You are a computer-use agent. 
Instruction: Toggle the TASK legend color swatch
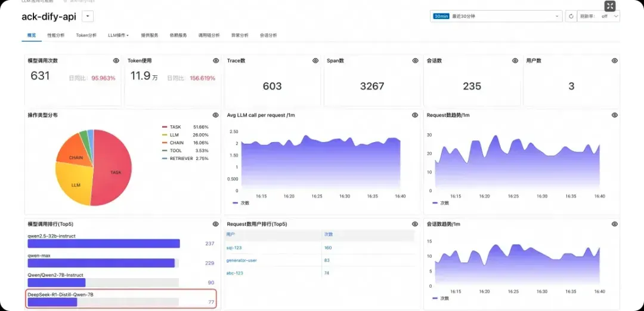coord(165,127)
